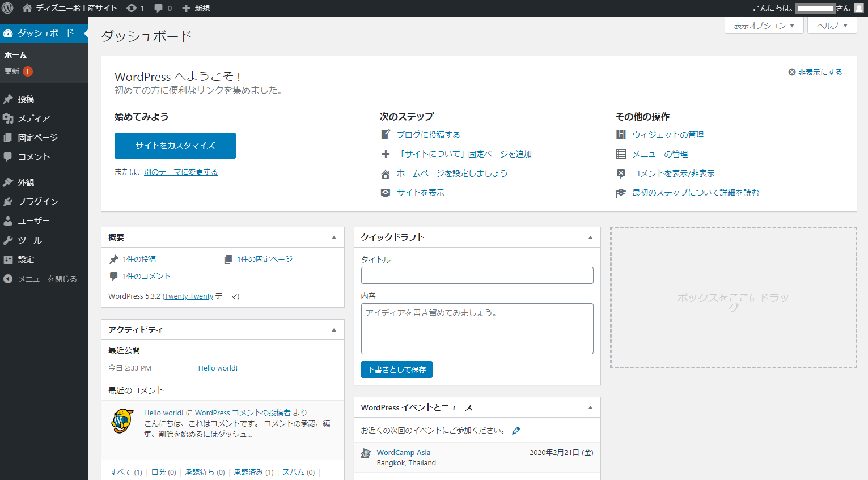The image size is (868, 480).
Task: Click the screen icon beside サイトを表示
Action: 386,193
